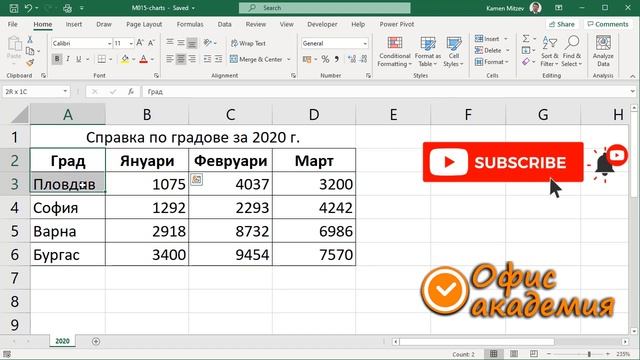640x360 pixels.
Task: Click the Comments button
Action: click(x=607, y=24)
